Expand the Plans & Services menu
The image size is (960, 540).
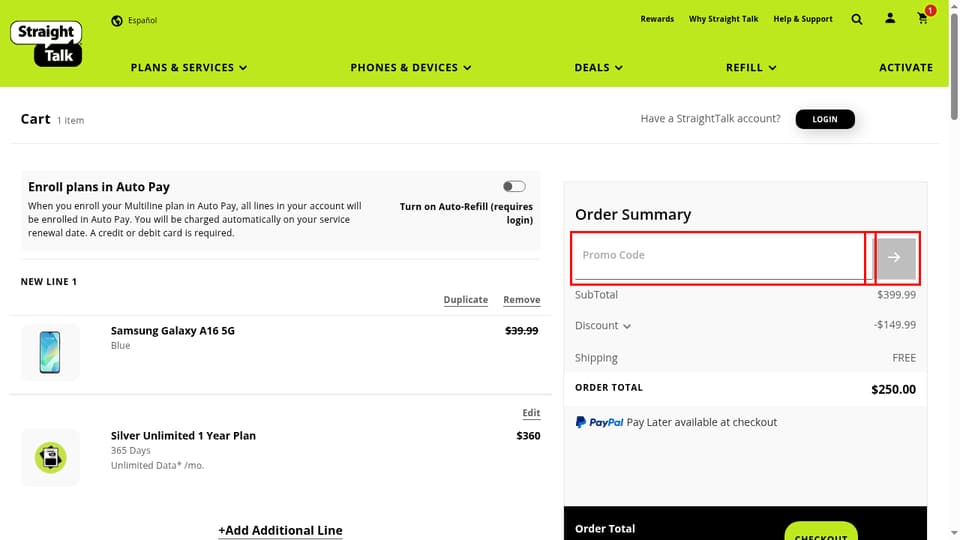[189, 67]
